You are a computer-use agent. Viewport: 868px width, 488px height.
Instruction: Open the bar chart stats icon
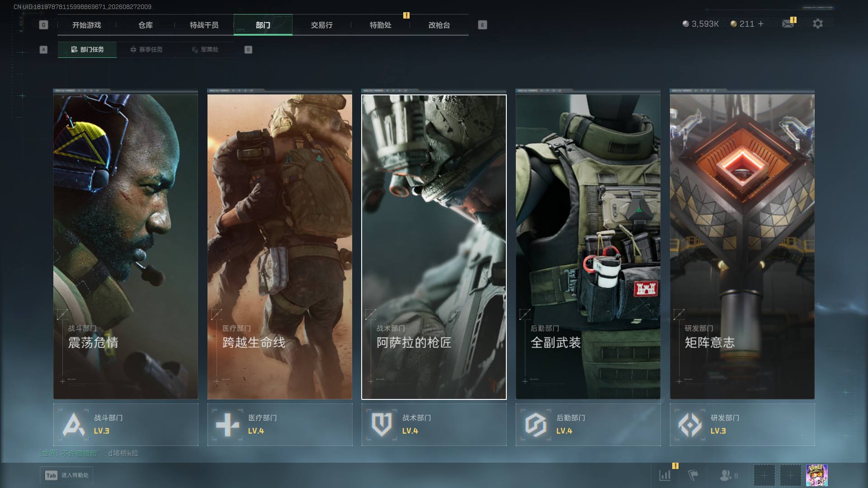pyautogui.click(x=665, y=475)
